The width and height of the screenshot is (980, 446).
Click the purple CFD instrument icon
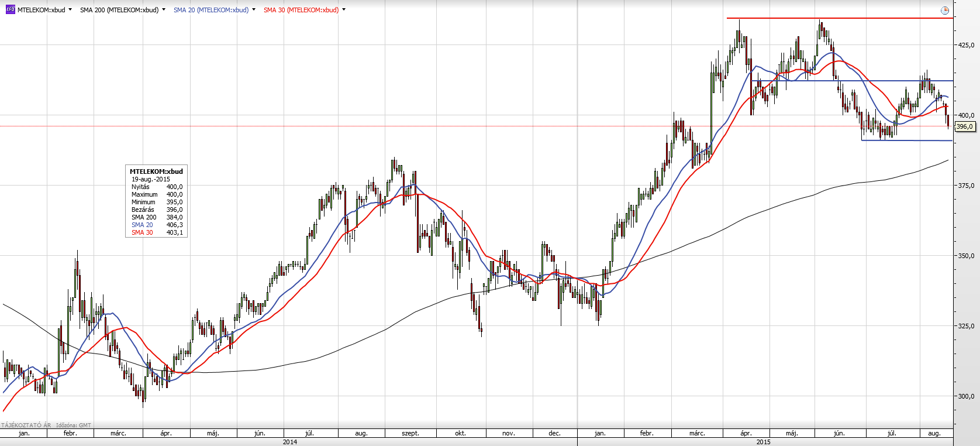point(10,10)
